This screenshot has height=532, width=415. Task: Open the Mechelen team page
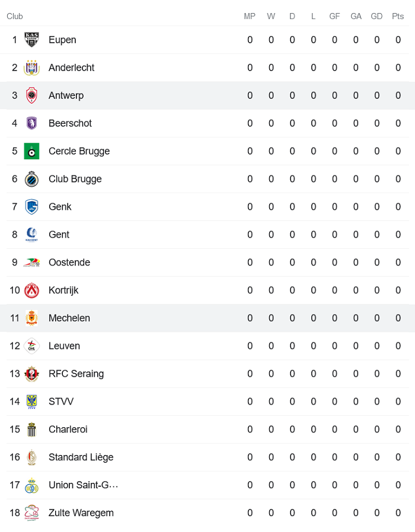pos(69,318)
